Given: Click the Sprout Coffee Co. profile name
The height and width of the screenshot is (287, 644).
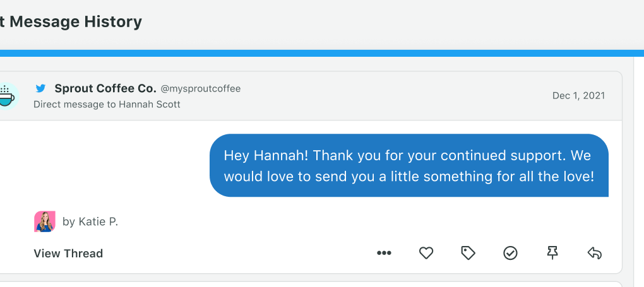Looking at the screenshot, I should click(x=105, y=88).
